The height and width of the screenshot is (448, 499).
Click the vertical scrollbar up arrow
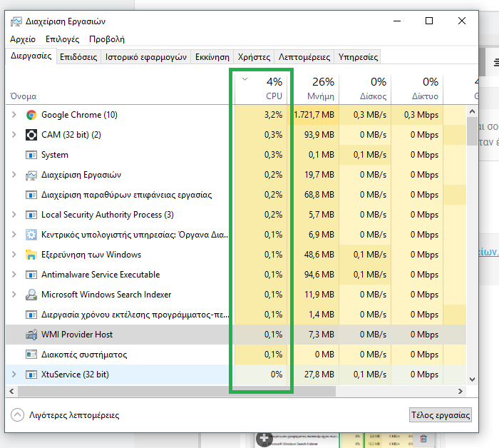472,111
